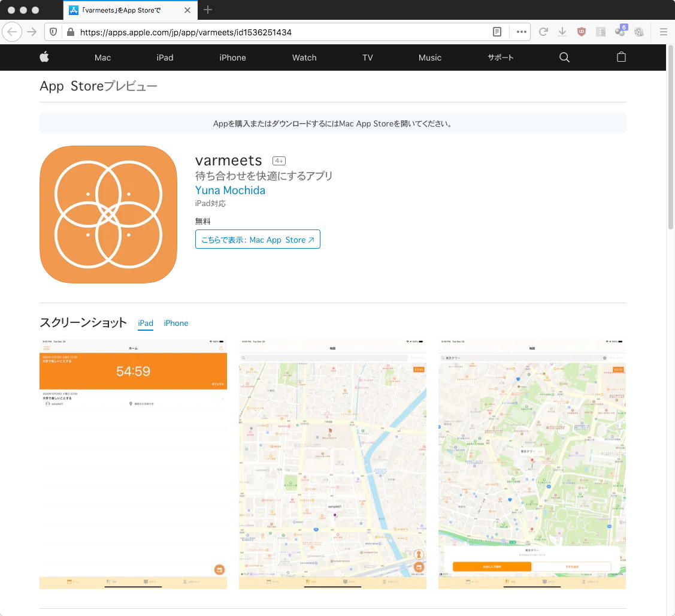The height and width of the screenshot is (616, 675).
Task: Click the tracking protection shield icon
Action: point(53,32)
